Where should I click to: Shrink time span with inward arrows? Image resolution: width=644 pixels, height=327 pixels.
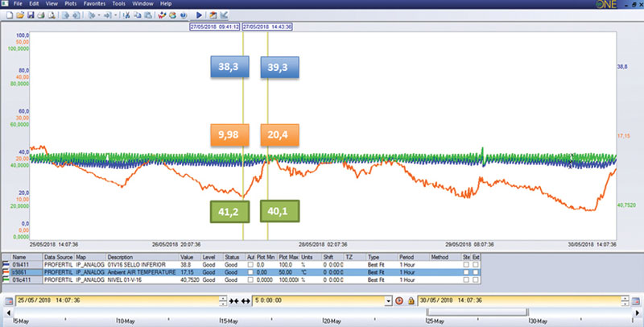[233, 301]
